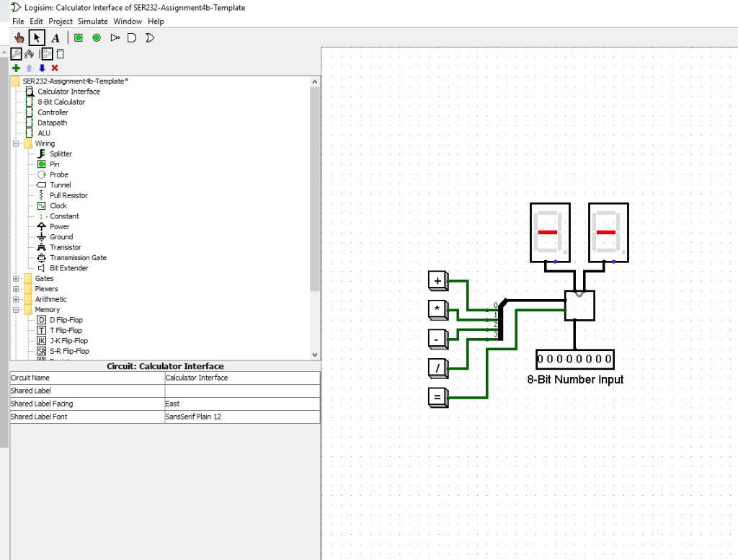
Task: Click the empty Shared Label value field
Action: 242,391
